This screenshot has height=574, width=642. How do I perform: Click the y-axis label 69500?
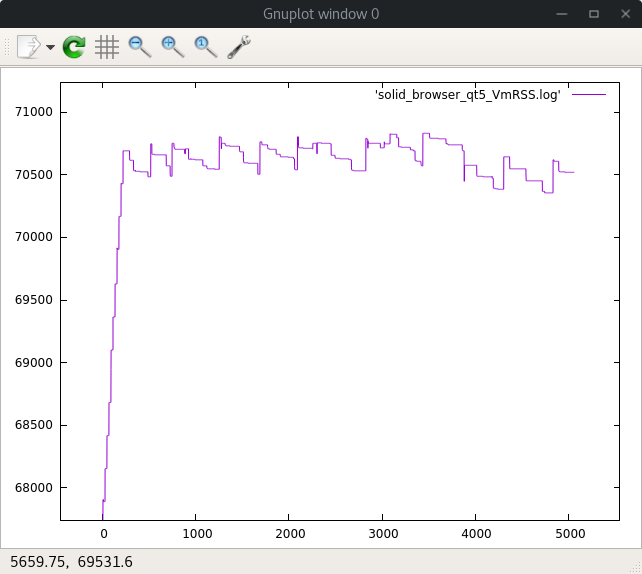(x=34, y=300)
